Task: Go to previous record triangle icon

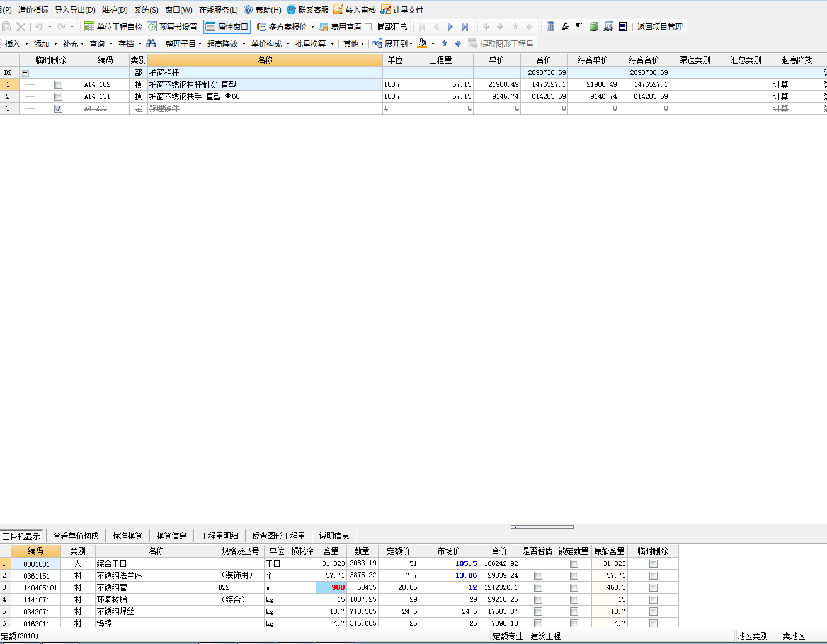Action: click(436, 26)
